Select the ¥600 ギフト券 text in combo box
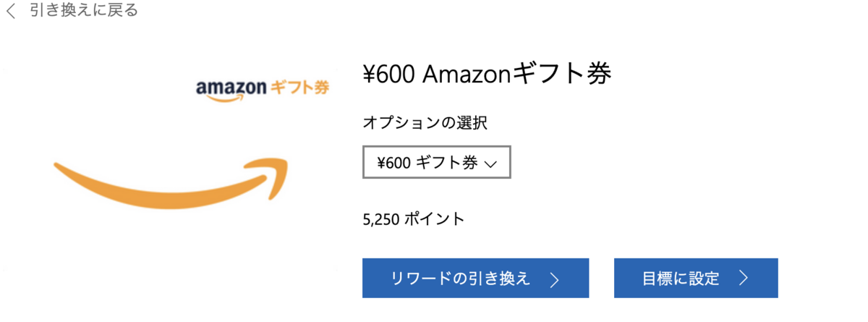This screenshot has width=868, height=322. [x=427, y=163]
